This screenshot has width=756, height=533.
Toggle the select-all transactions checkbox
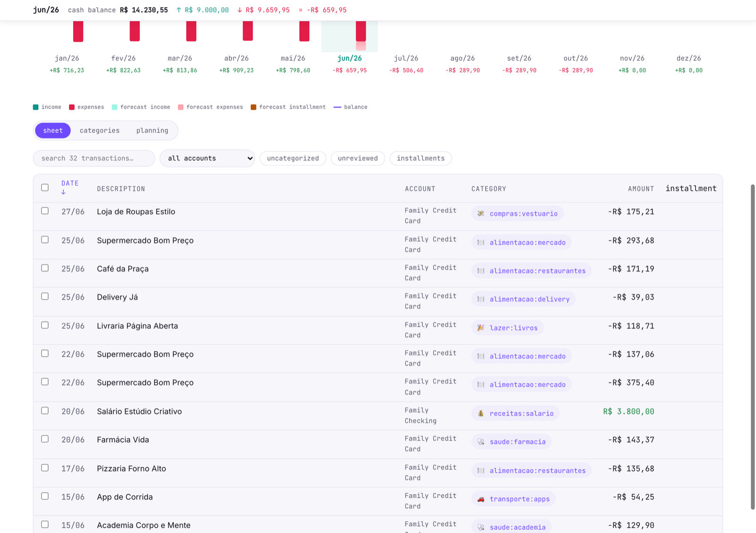coord(45,187)
